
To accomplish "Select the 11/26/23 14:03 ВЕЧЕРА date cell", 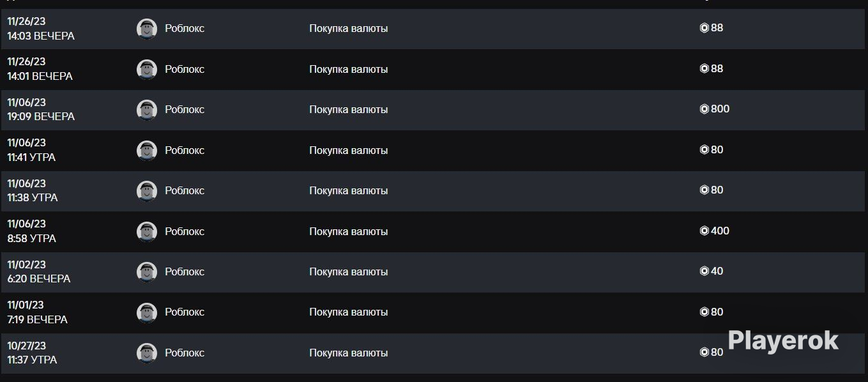I will (41, 29).
